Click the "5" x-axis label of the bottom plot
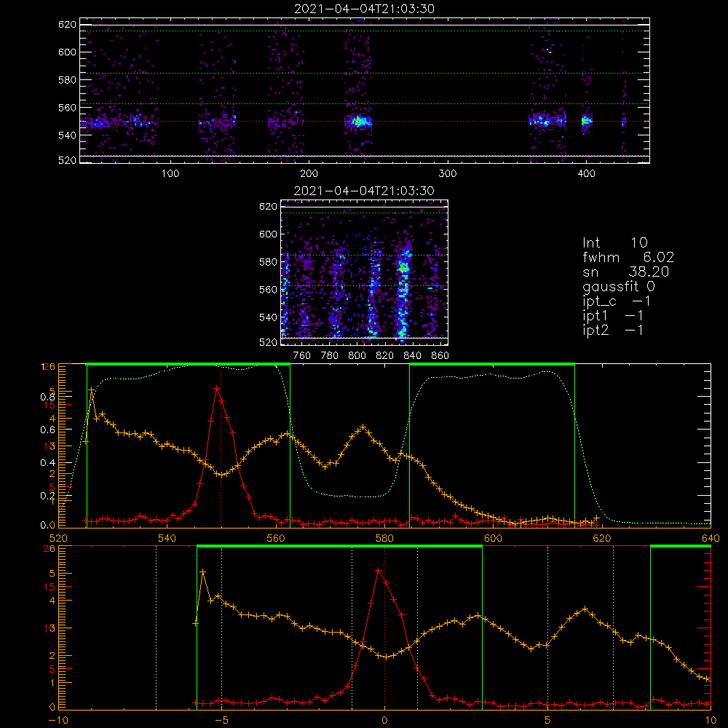This screenshot has height=728, width=728. point(548,721)
